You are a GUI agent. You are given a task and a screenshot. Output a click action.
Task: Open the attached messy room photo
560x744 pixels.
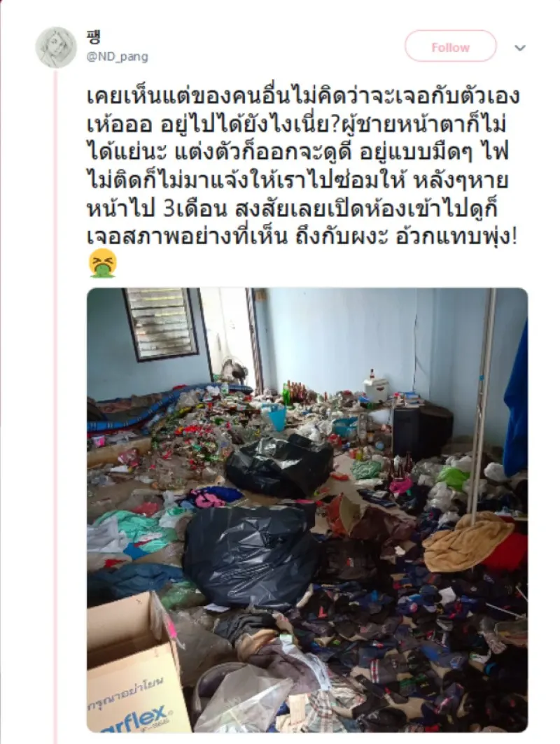[307, 510]
